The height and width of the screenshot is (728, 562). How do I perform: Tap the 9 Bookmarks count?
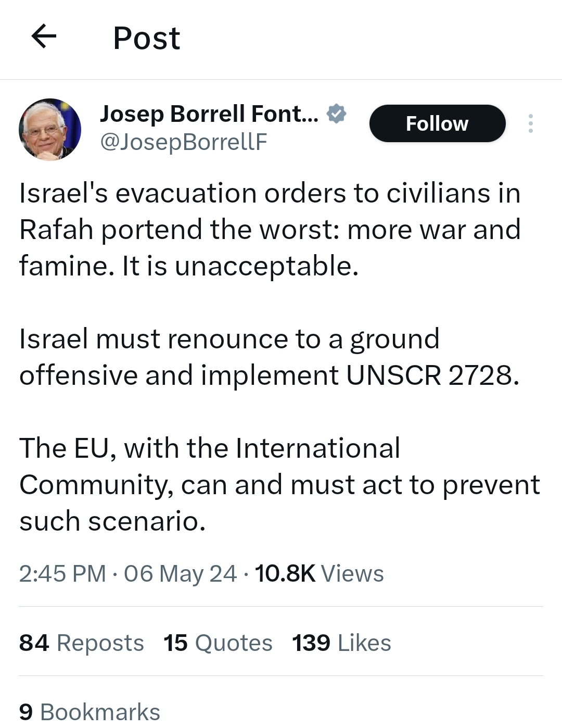[90, 712]
